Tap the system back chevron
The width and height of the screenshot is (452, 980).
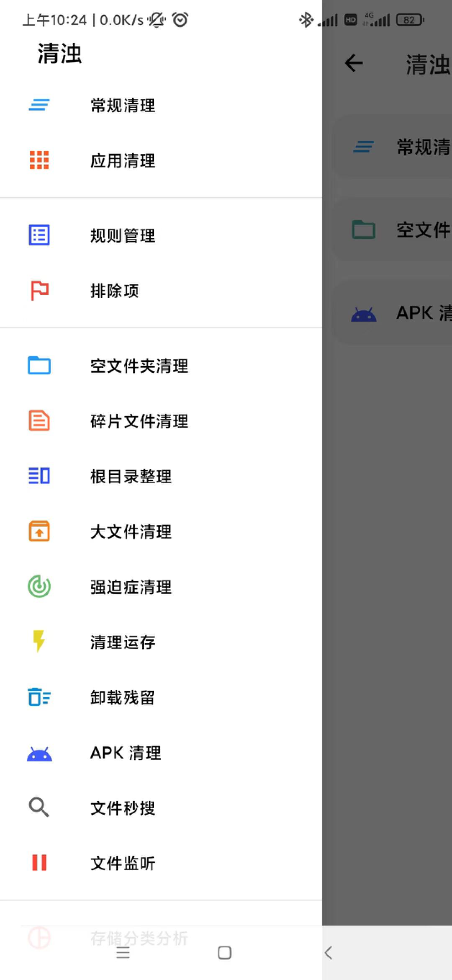328,953
